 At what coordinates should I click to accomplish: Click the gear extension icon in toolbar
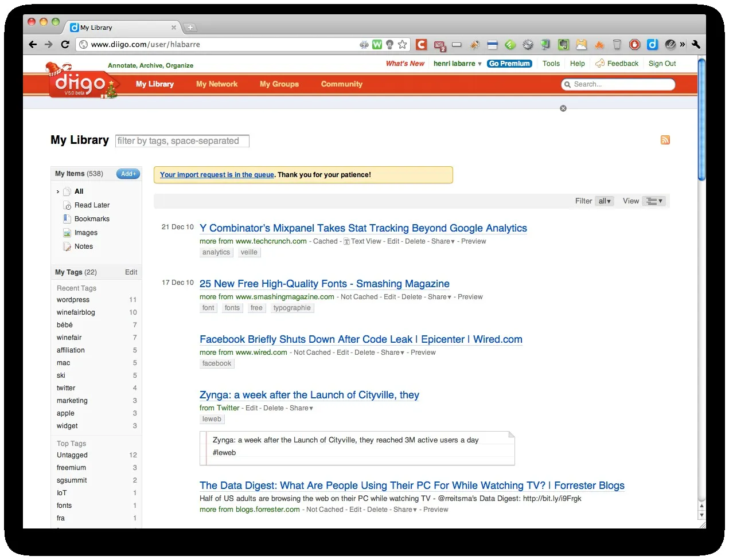pos(528,44)
